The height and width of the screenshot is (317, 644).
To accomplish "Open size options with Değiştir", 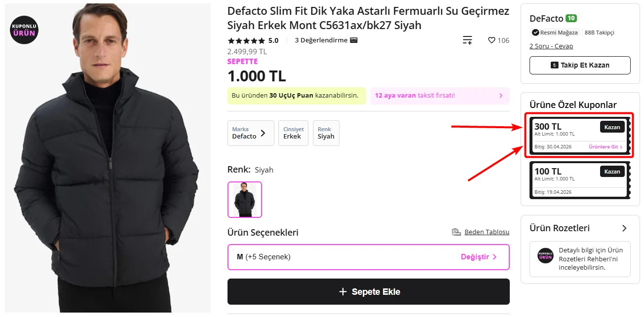I will coord(478,257).
